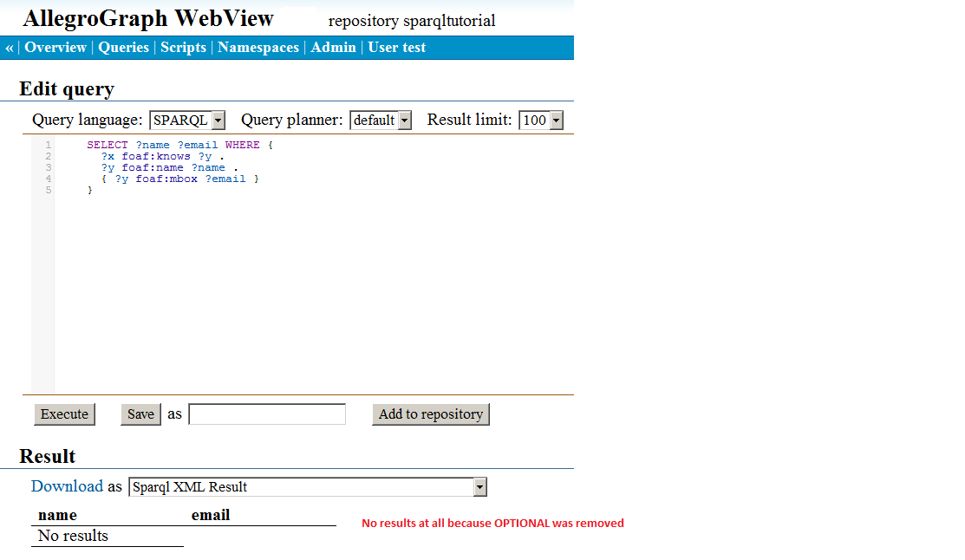965x560 pixels.
Task: Add the query to repository
Action: coord(431,413)
